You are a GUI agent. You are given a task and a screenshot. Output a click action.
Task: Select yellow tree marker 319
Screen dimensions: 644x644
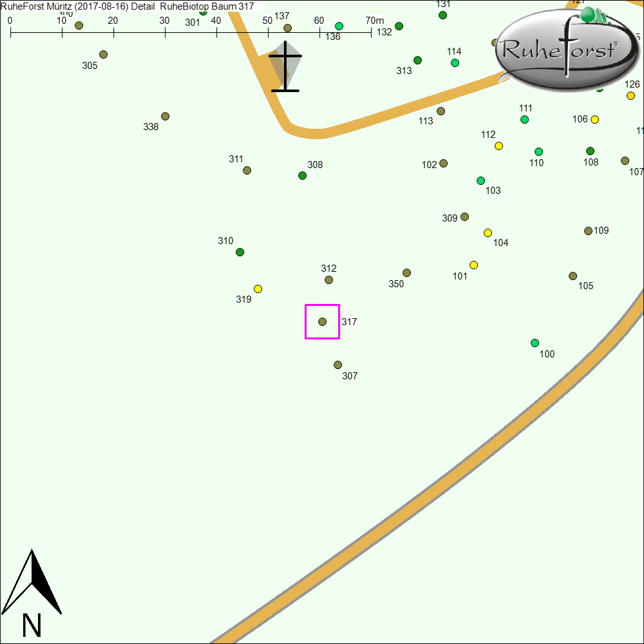[x=258, y=289]
